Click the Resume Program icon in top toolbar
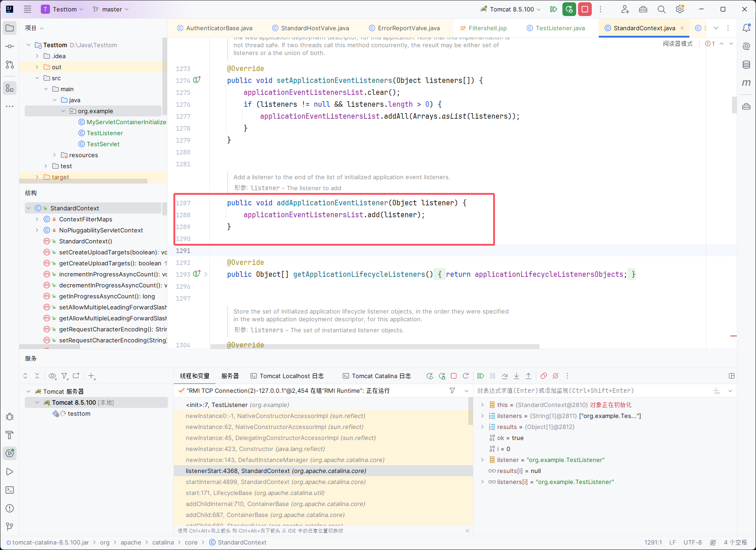Viewport: 756px width, 550px height. (x=554, y=9)
